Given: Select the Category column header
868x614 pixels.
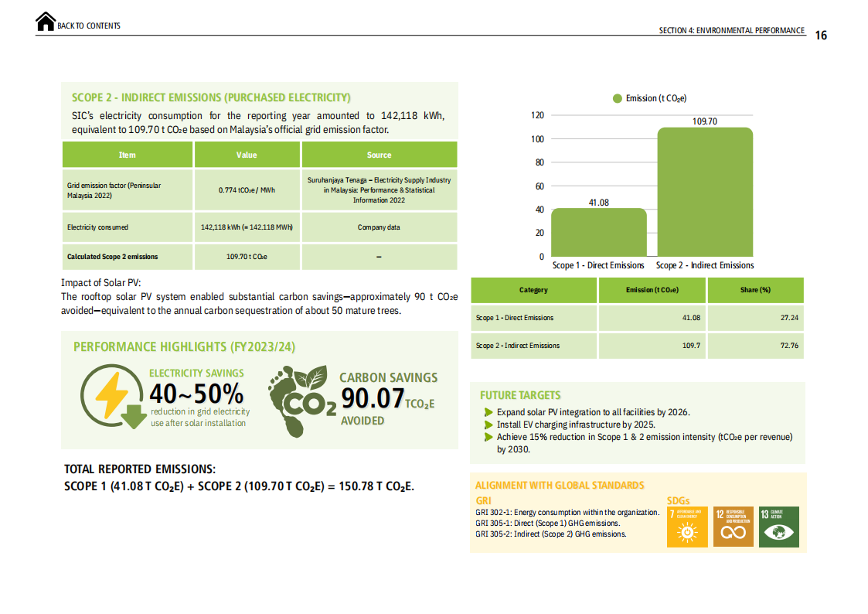Looking at the screenshot, I should [533, 290].
